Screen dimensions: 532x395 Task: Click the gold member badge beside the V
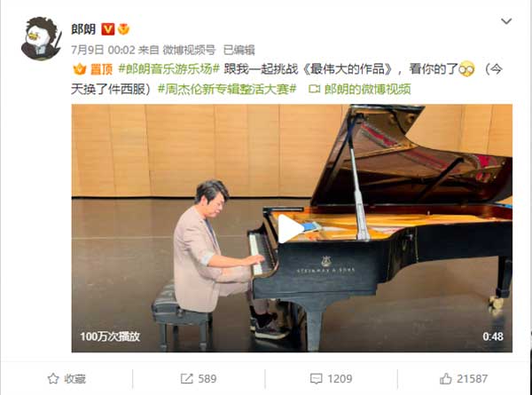(123, 29)
